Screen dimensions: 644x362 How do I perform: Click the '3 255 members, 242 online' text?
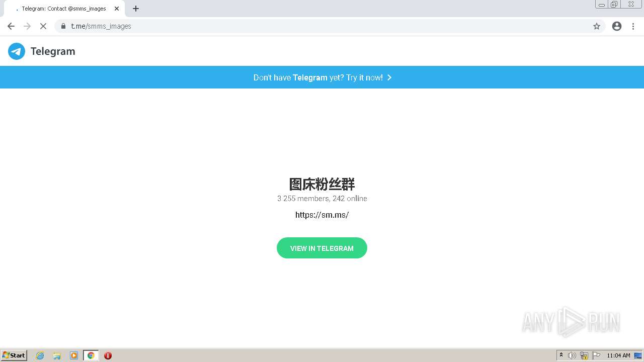tap(322, 199)
